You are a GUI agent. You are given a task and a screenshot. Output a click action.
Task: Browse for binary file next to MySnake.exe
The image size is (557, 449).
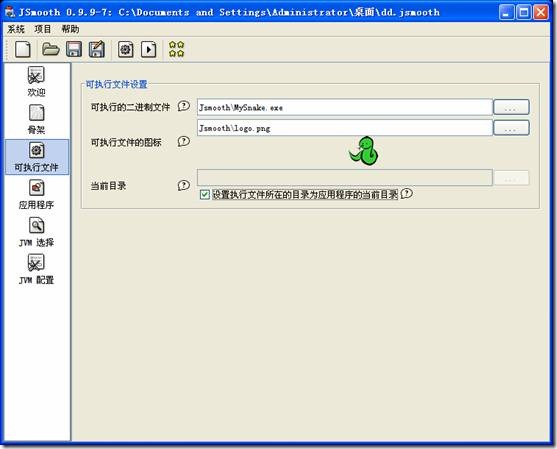[511, 107]
